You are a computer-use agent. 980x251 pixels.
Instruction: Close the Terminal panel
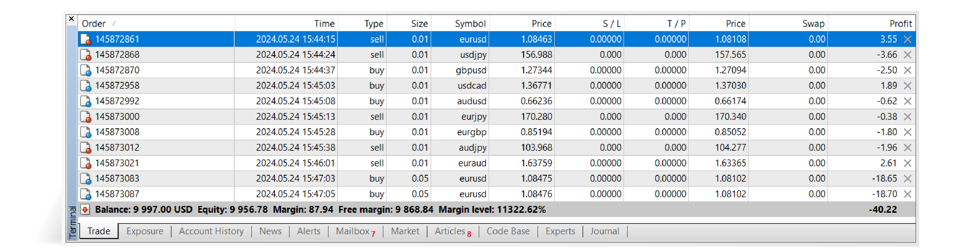click(71, 19)
